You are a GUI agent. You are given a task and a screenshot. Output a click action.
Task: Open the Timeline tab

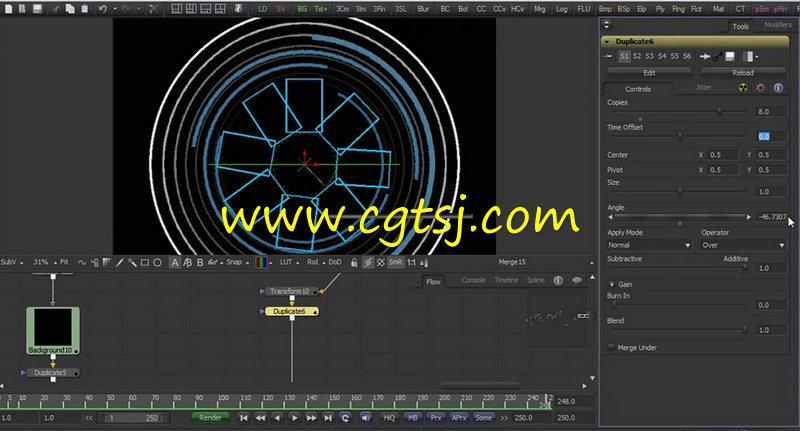[x=506, y=280]
